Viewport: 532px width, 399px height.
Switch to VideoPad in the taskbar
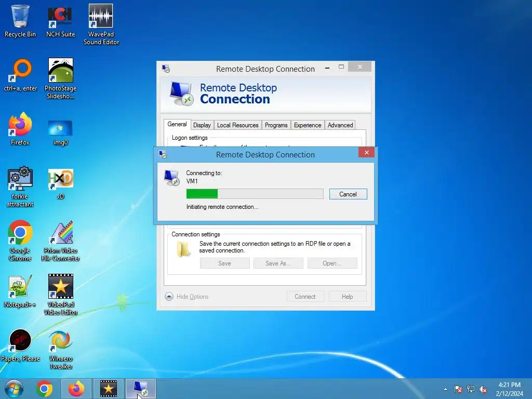(x=108, y=389)
